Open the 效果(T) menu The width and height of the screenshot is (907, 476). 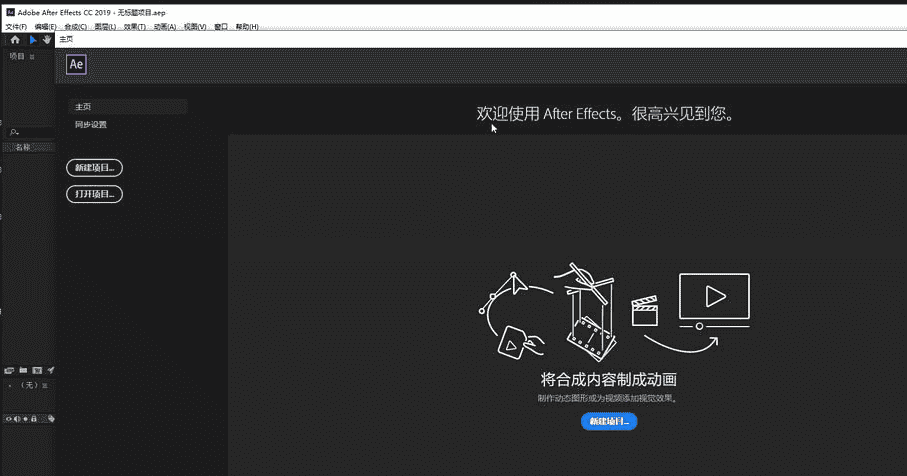[x=133, y=27]
